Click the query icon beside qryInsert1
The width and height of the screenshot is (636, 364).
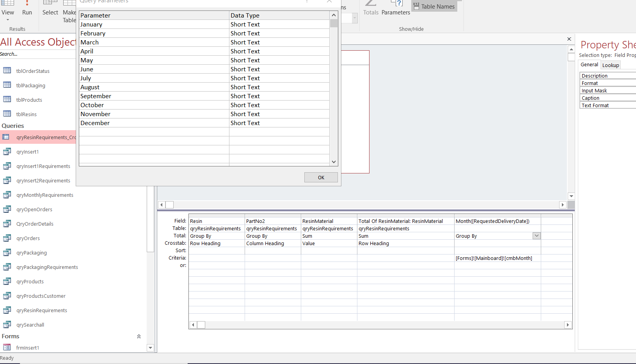[x=7, y=152]
